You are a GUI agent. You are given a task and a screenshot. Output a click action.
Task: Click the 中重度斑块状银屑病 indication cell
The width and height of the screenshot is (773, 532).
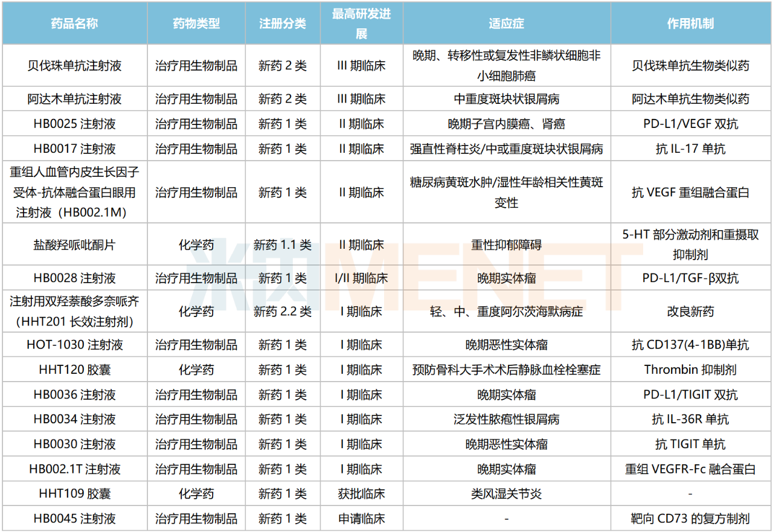click(x=507, y=98)
